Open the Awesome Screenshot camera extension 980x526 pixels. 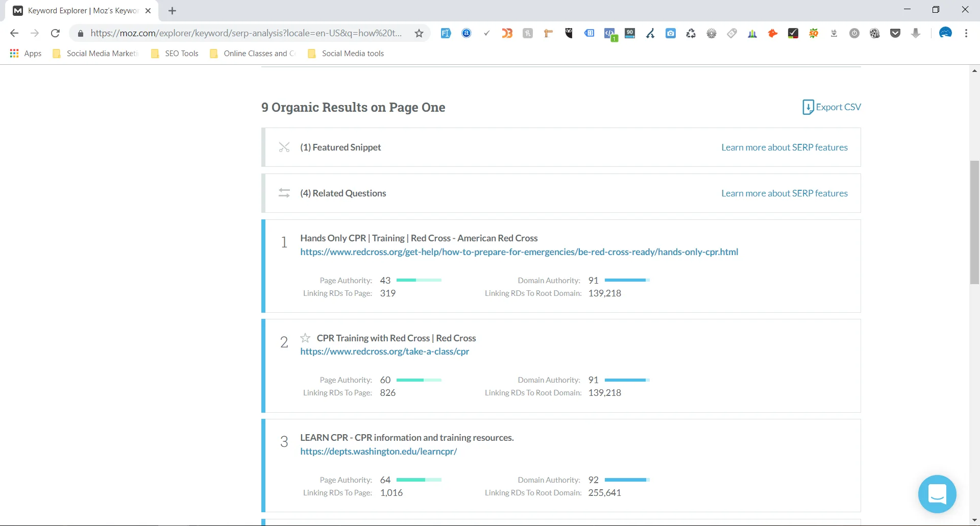coord(671,33)
